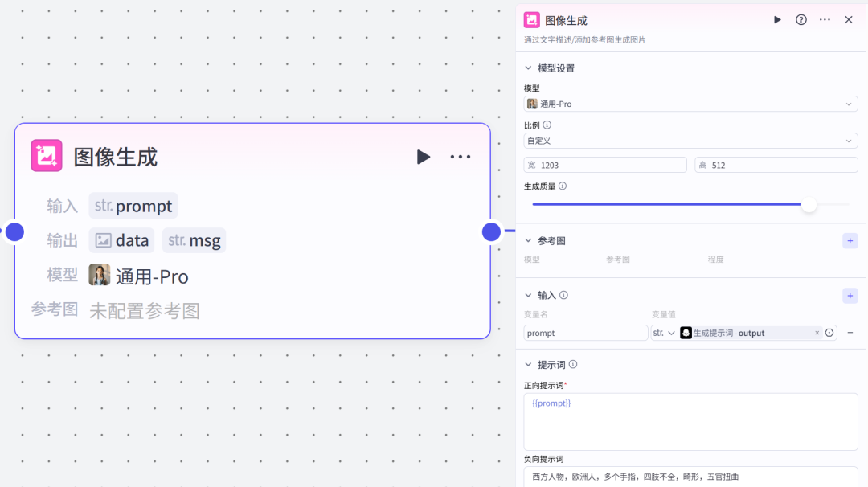Click the 宽 input showing 1203
This screenshot has width=868, height=487.
pyautogui.click(x=605, y=164)
